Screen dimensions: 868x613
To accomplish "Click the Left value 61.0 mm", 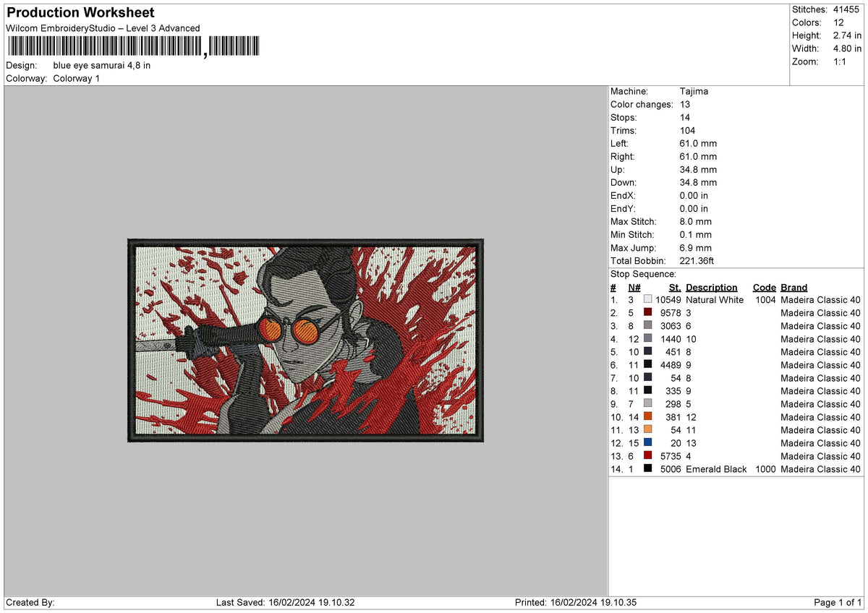I will click(698, 144).
